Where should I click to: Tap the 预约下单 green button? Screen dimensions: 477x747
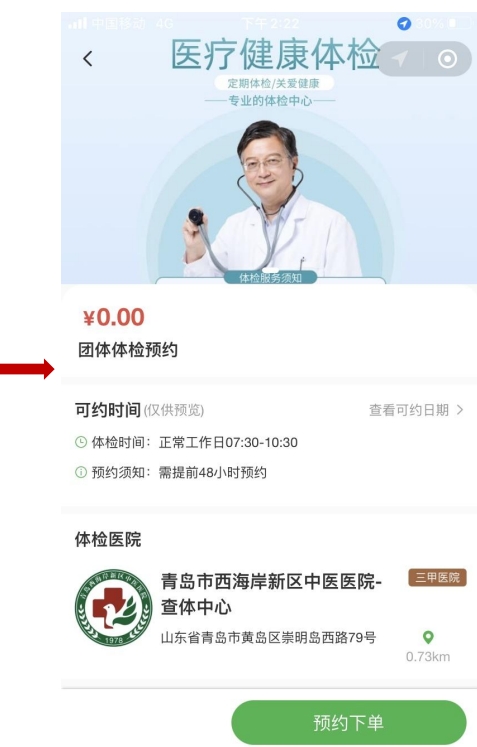[x=348, y=722]
